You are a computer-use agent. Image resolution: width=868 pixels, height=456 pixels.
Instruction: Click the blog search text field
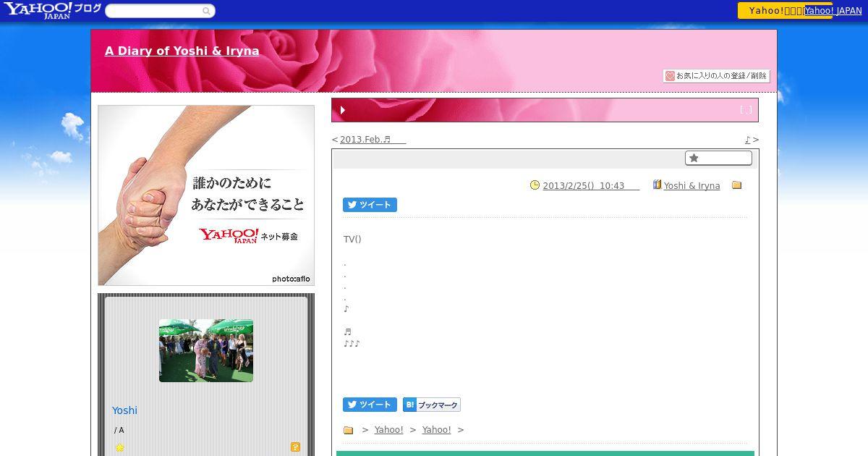(x=153, y=11)
